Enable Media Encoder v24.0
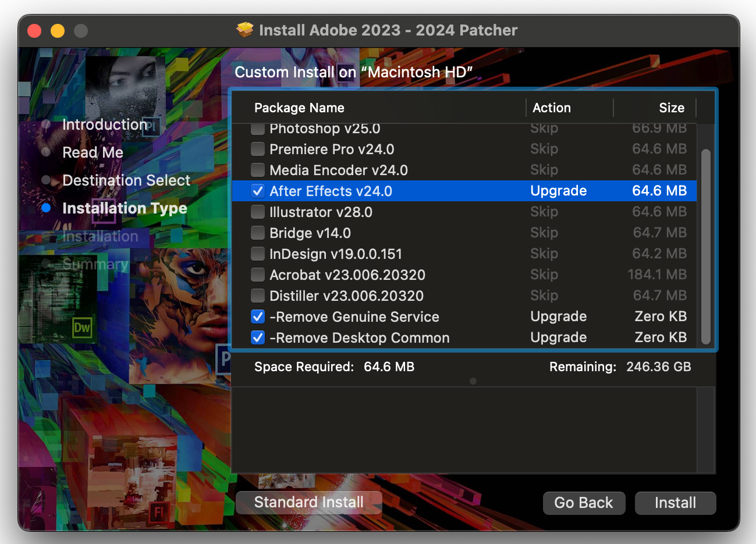756x544 pixels. click(257, 170)
